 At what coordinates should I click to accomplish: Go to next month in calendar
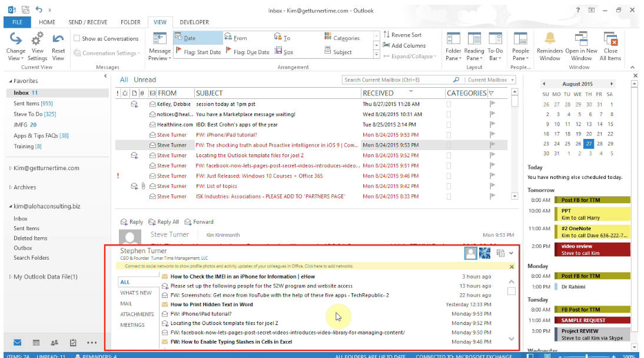pyautogui.click(x=612, y=84)
